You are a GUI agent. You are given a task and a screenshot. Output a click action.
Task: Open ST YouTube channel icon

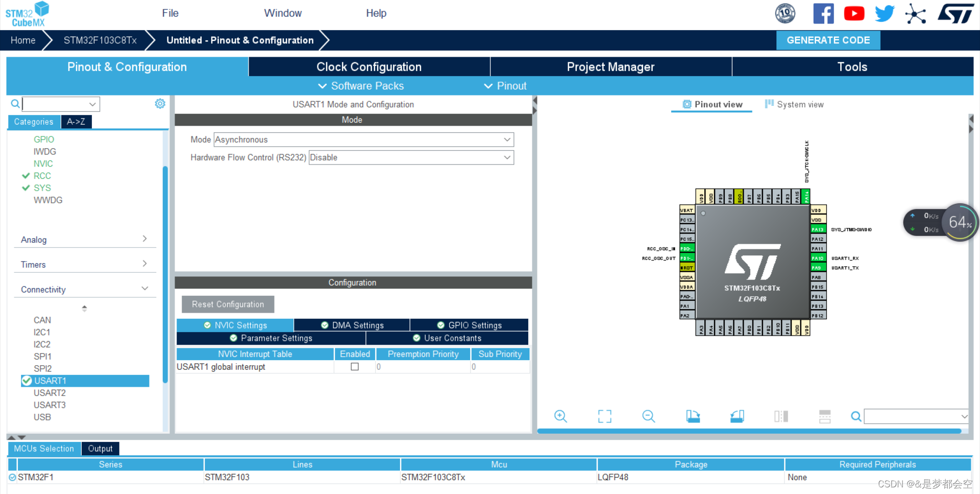click(x=854, y=14)
